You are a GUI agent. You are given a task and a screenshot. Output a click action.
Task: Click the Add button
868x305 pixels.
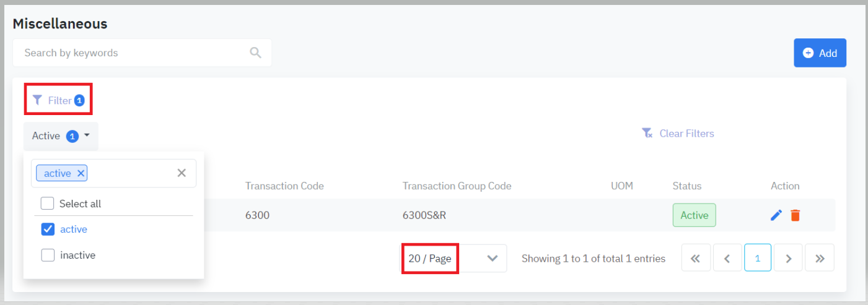pyautogui.click(x=820, y=53)
